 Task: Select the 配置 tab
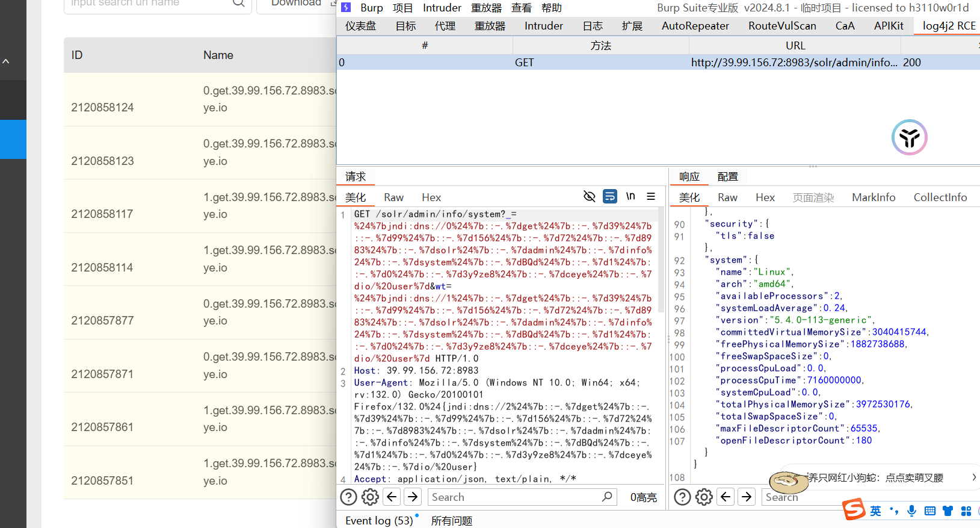(727, 176)
